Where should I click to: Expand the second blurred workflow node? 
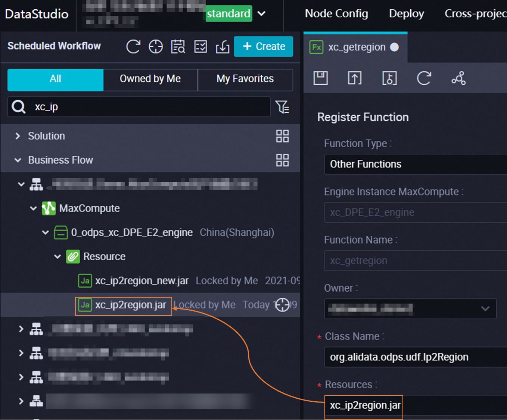[x=21, y=329]
